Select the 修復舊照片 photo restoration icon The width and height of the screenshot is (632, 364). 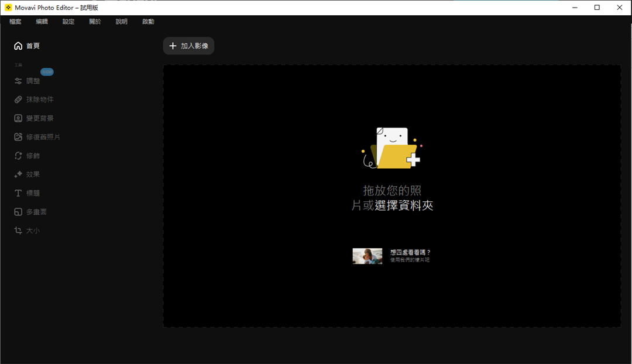coord(18,137)
